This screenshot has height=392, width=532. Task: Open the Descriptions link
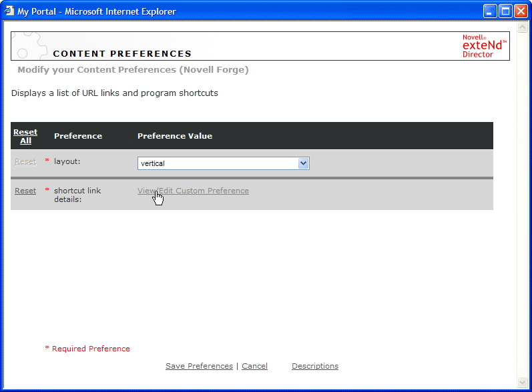click(315, 366)
